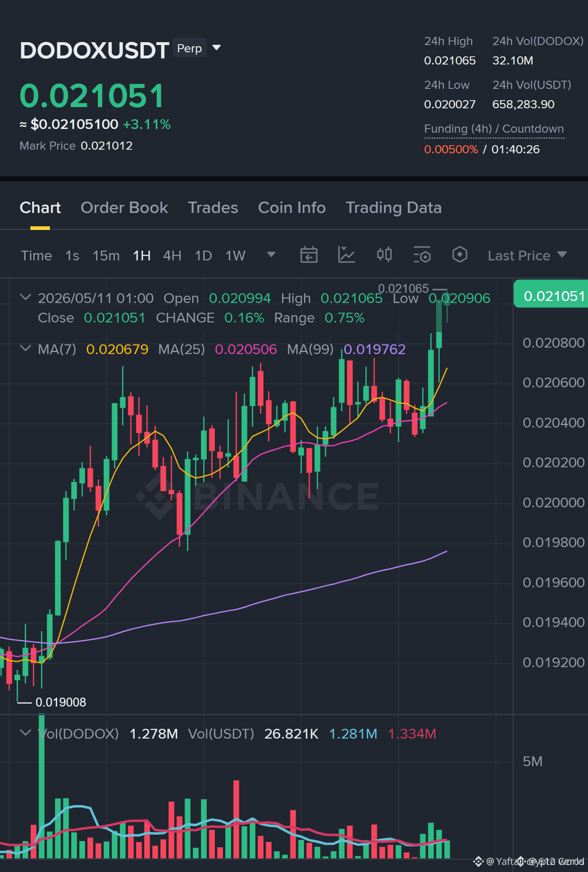Select the Time line-chart interval
588x872 pixels.
(x=36, y=256)
